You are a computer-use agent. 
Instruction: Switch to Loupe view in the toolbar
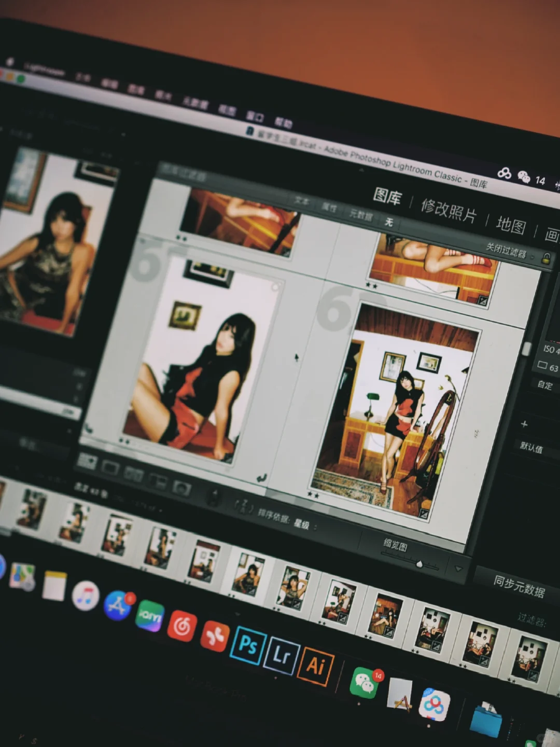point(110,467)
